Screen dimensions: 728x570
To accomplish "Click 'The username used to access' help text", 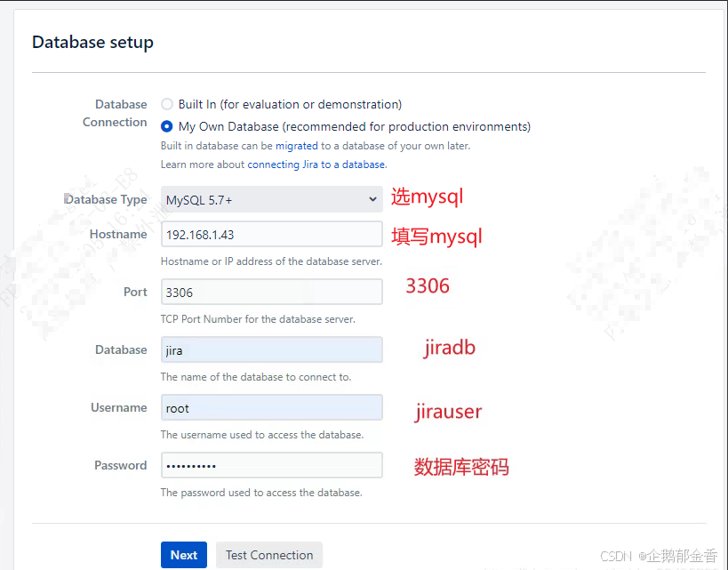I will [262, 435].
